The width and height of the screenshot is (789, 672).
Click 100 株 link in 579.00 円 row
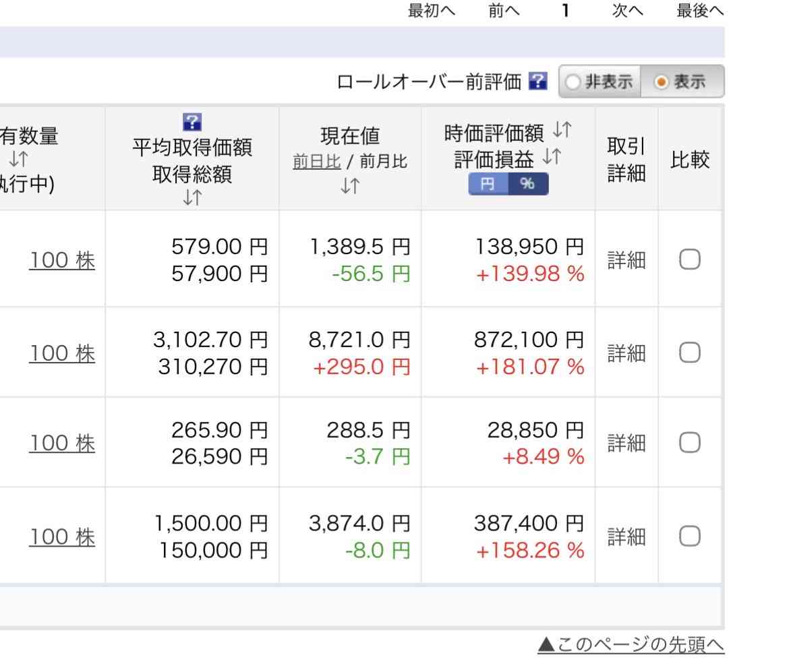(x=62, y=262)
